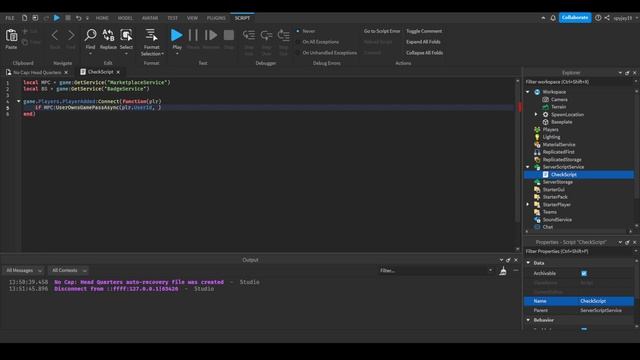Select ReplicatedStorage in Explorer
Image resolution: width=640 pixels, height=360 pixels.
(562, 160)
